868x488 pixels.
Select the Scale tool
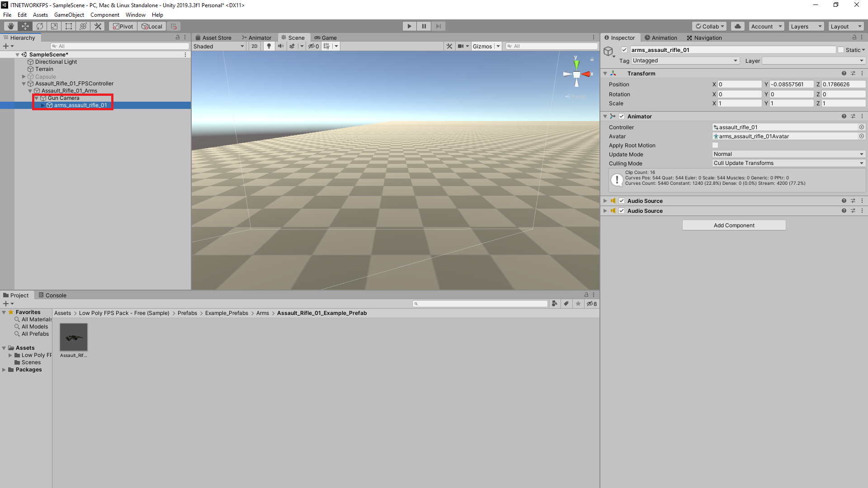(54, 26)
